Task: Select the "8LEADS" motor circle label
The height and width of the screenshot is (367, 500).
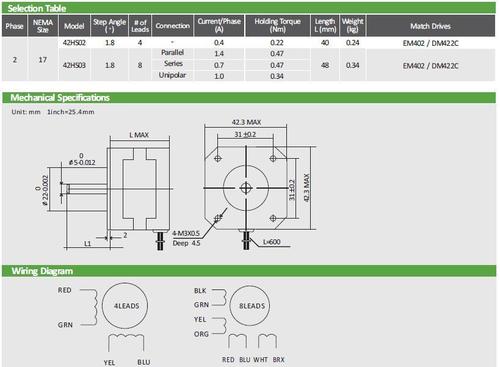Action: click(252, 306)
